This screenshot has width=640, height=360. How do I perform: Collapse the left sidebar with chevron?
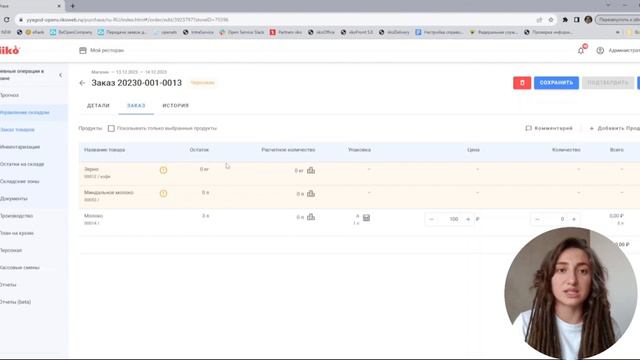(60, 75)
